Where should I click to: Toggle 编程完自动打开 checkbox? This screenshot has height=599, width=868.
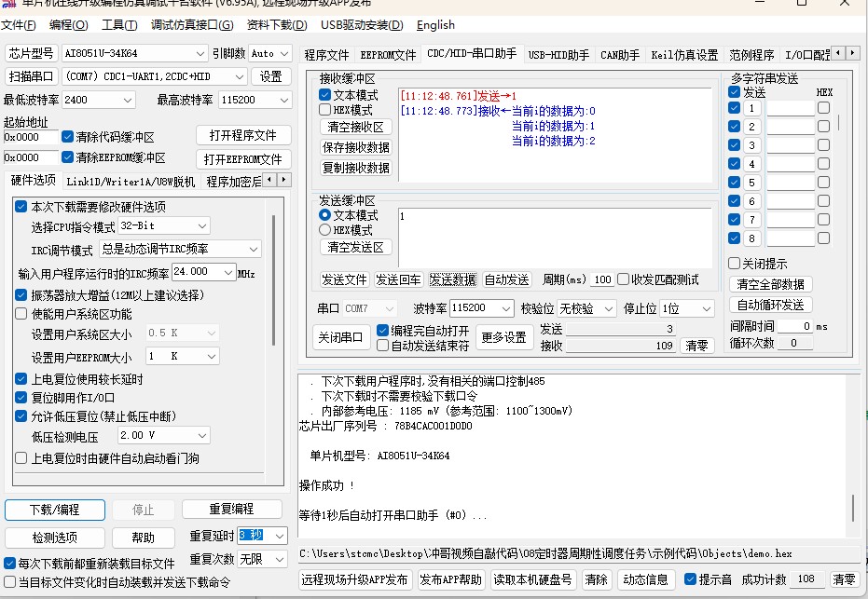382,330
